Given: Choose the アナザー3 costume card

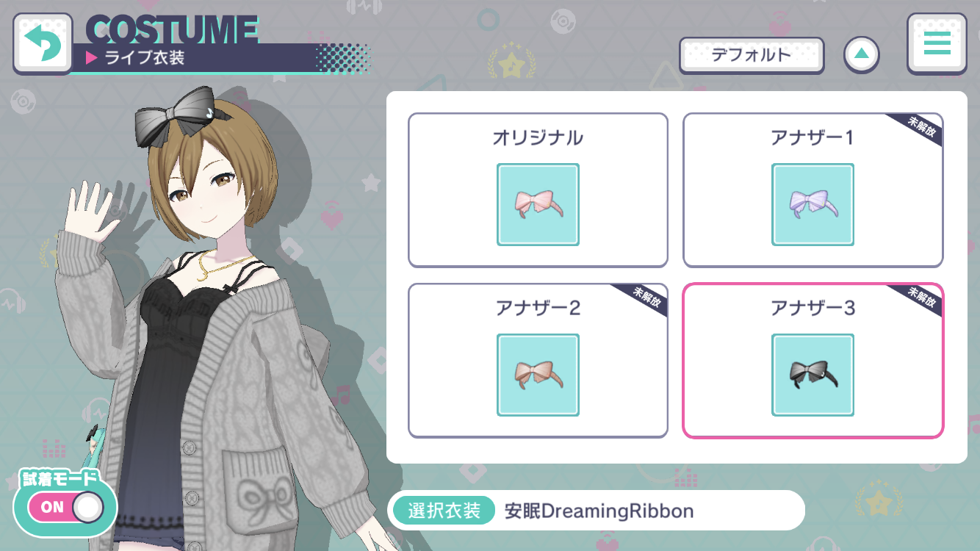Looking at the screenshot, I should click(x=813, y=361).
